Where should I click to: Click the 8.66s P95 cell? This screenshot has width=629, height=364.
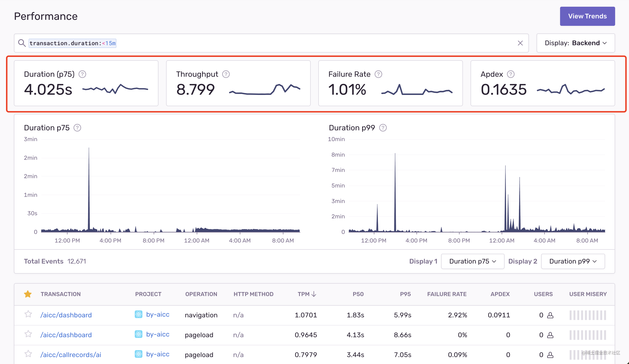402,335
